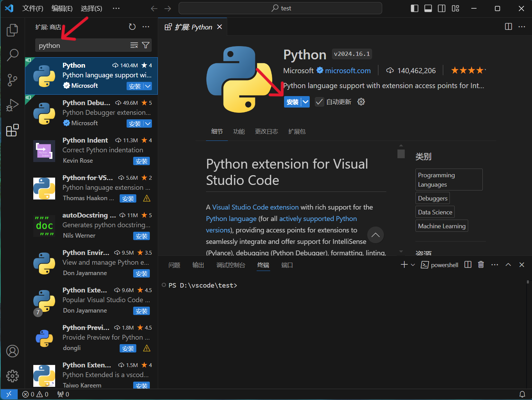Open the Visual Studio Code extension link
532x400 pixels.
tap(255, 207)
